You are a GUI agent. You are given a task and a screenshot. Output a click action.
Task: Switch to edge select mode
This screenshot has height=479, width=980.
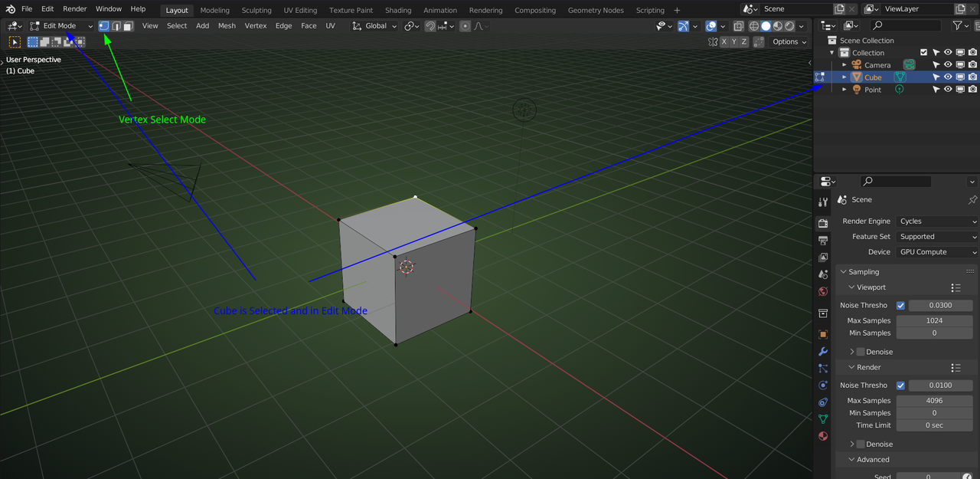[116, 26]
